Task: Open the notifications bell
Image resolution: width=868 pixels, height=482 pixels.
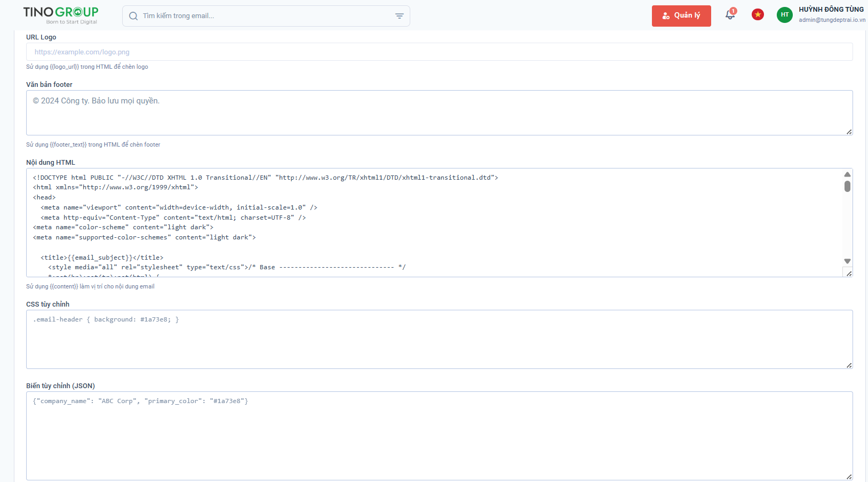Action: pos(730,15)
